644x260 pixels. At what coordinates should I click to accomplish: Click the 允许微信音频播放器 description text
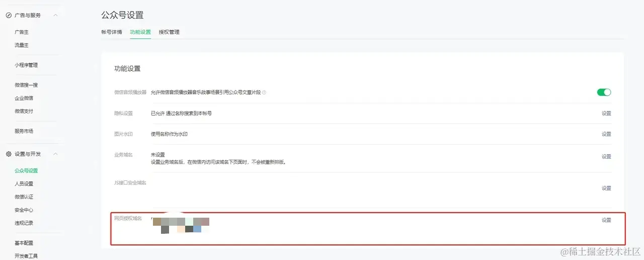pos(206,93)
